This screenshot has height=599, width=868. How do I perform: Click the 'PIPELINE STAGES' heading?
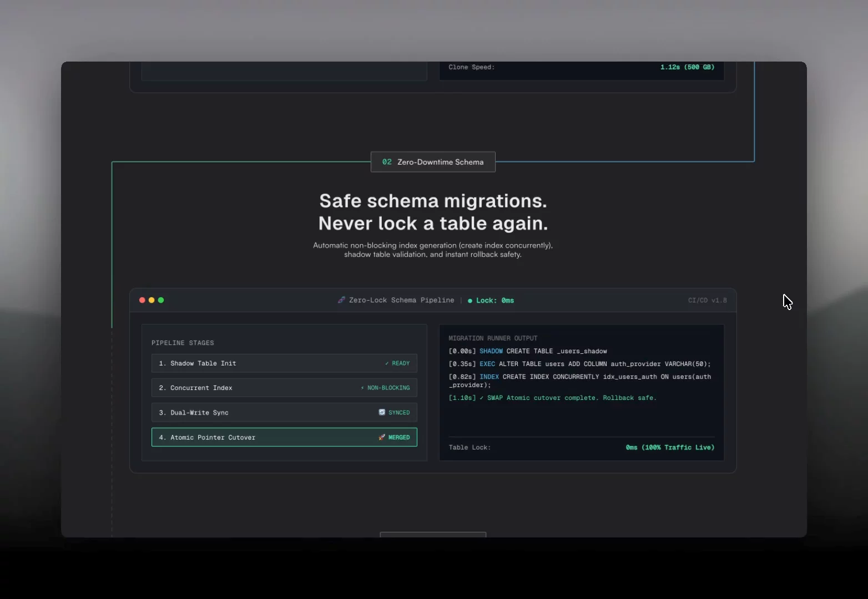(x=183, y=343)
